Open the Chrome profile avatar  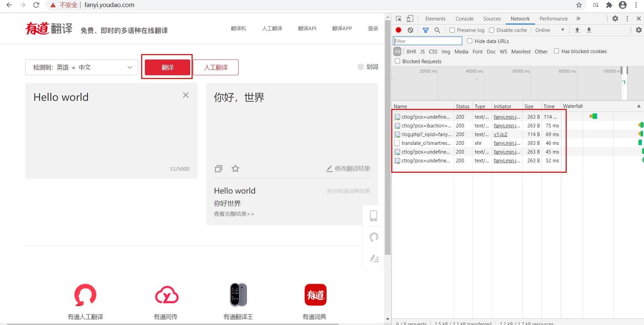[x=622, y=5]
